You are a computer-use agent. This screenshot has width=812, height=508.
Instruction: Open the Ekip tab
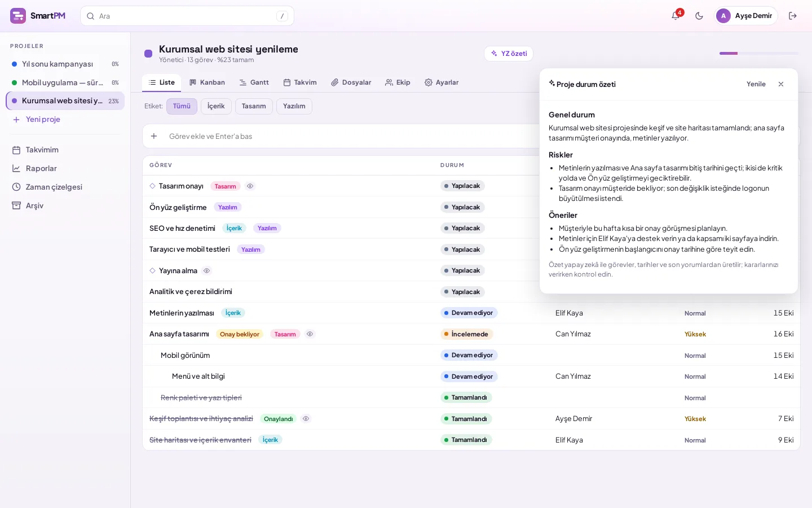pyautogui.click(x=398, y=82)
